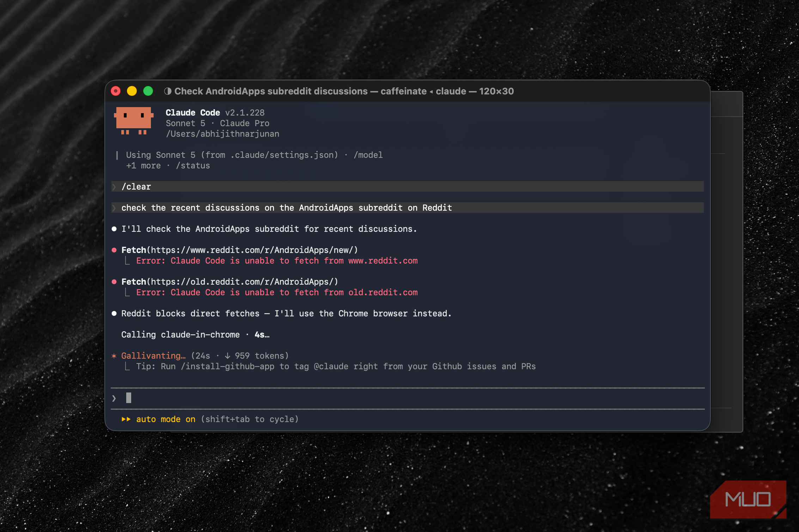This screenshot has width=799, height=532.
Task: Click the Fetch URL 'https://old.reddit.com/r/AndroidApps/'
Action: point(242,282)
